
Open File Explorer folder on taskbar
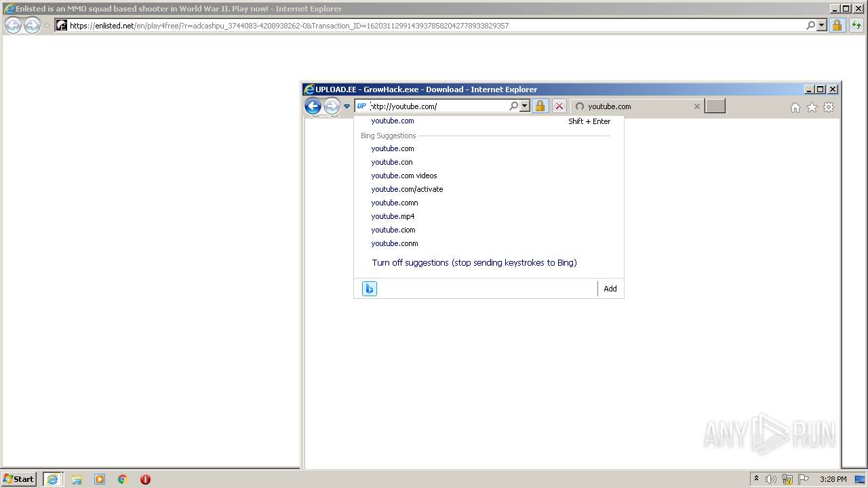77,479
